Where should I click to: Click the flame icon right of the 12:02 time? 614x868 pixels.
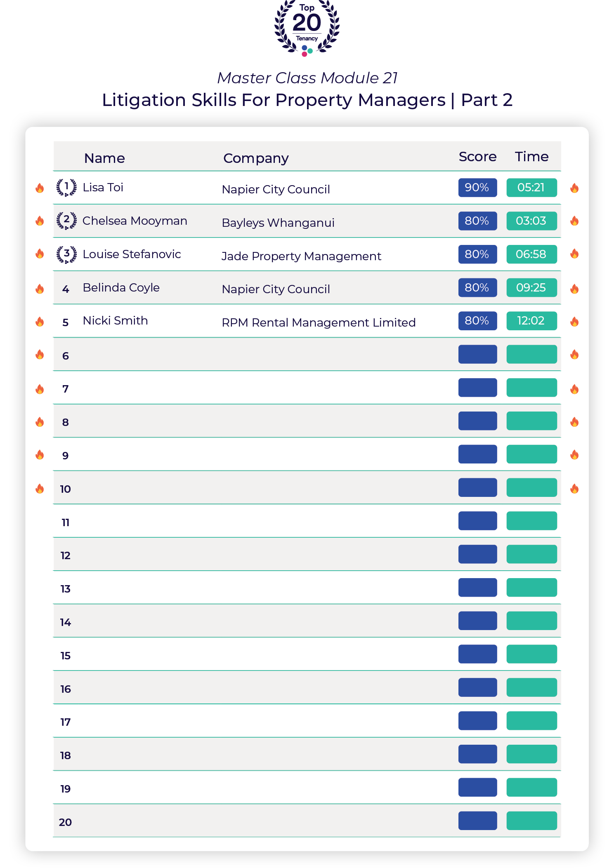574,321
